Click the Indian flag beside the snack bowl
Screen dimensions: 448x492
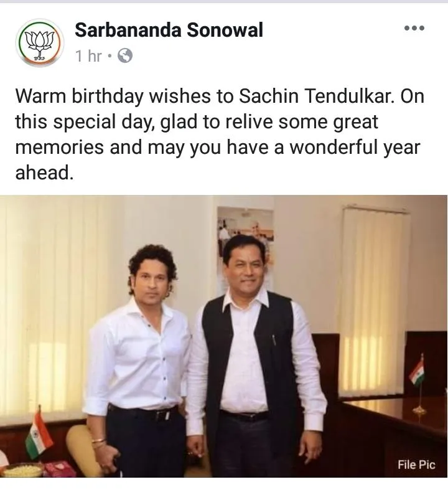tap(37, 432)
